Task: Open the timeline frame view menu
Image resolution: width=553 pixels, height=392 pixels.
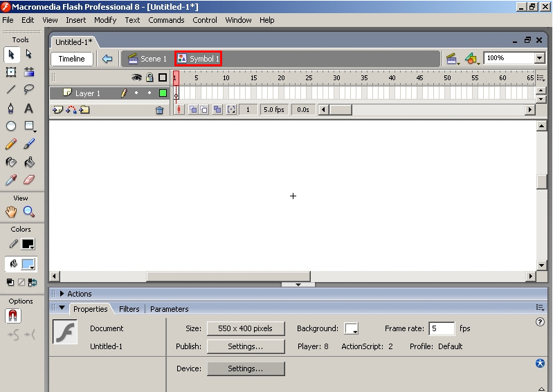Action: click(541, 78)
